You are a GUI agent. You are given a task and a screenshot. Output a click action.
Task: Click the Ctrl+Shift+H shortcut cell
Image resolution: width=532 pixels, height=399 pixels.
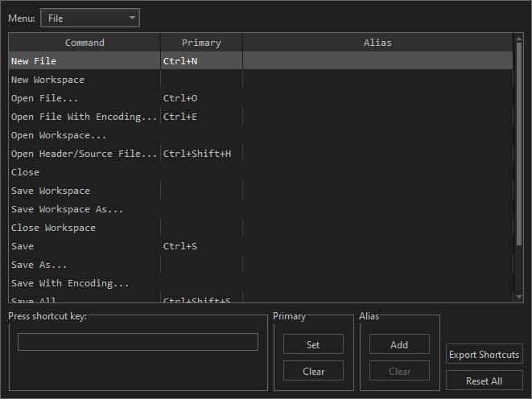[x=201, y=154]
